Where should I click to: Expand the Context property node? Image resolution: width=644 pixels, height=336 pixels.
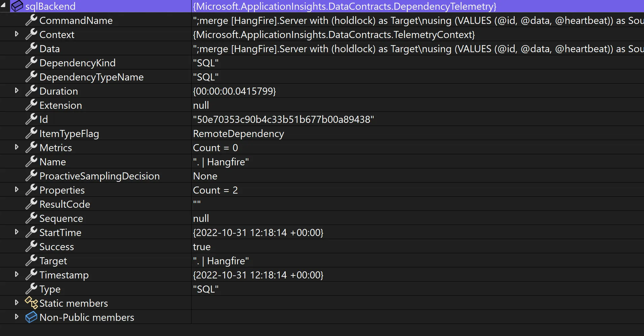click(16, 34)
